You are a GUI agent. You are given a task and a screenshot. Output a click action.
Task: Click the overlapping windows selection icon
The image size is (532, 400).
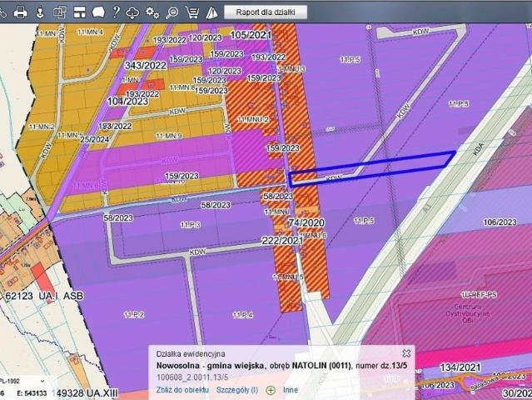pyautogui.click(x=59, y=12)
